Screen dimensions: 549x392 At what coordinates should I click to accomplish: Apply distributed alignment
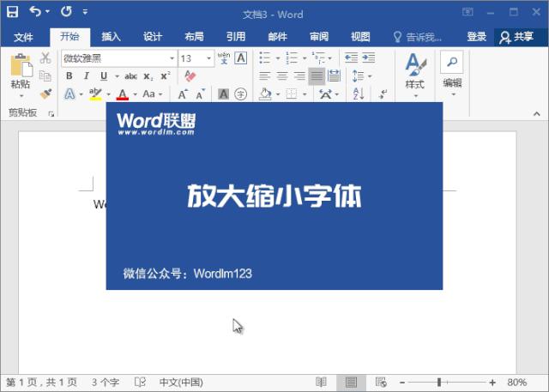[334, 75]
